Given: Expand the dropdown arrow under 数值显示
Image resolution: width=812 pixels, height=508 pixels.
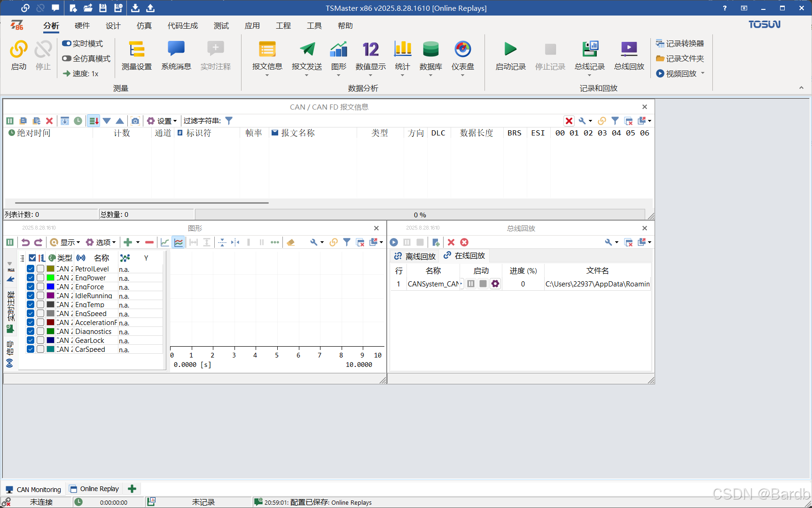Looking at the screenshot, I should [371, 75].
